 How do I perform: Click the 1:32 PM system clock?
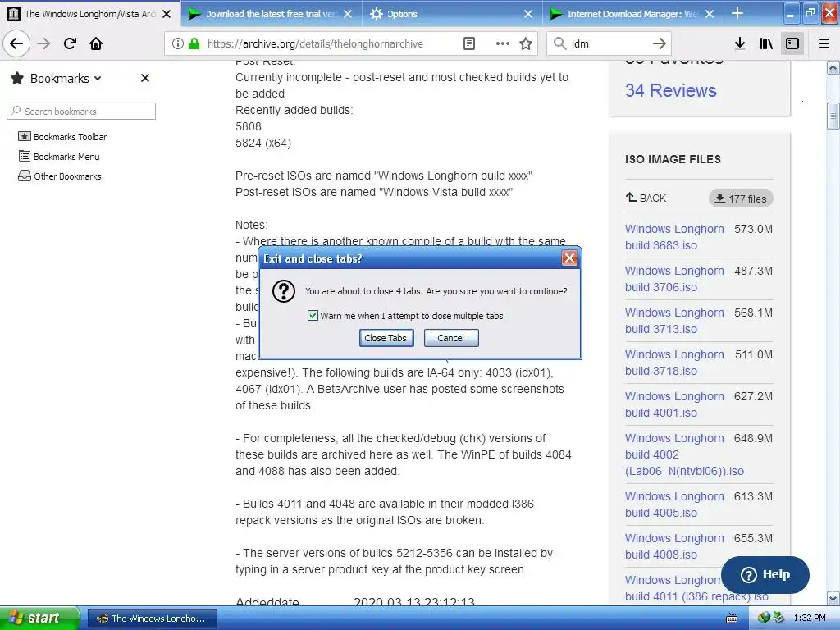pos(810,618)
